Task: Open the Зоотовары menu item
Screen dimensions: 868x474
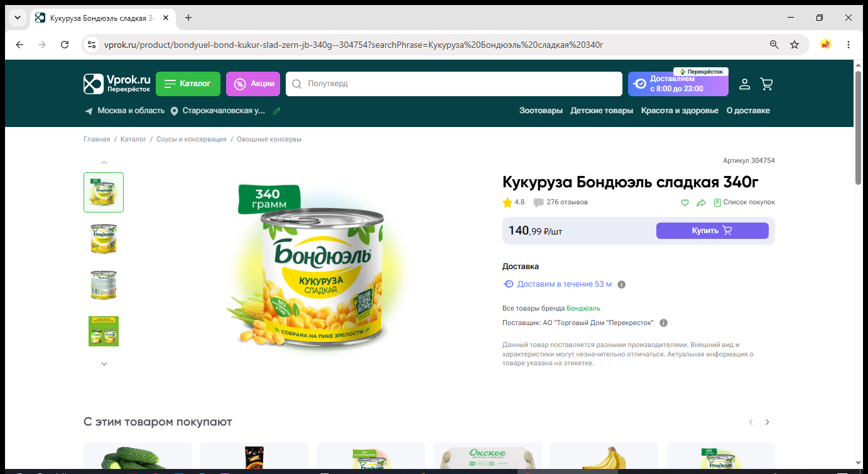Action: [x=541, y=111]
